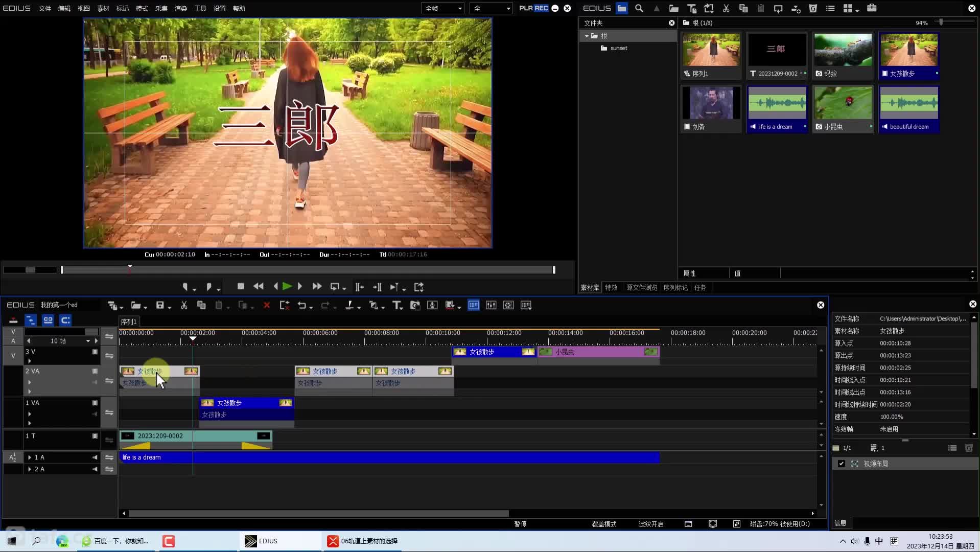Expand audio track 1 A triangle

pos(30,457)
